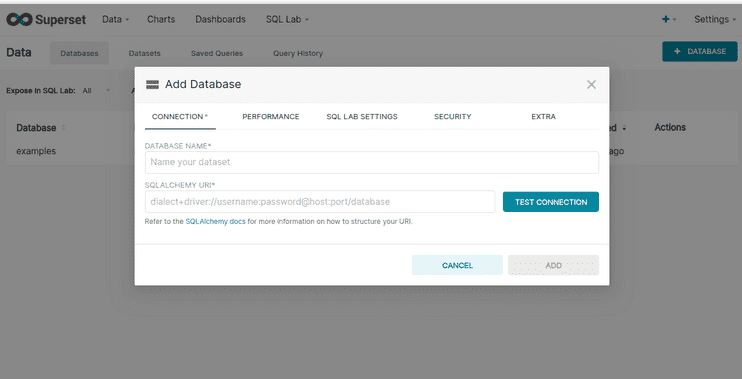Follow the SQLAlchemy docs link
The height and width of the screenshot is (379, 742).
coord(215,221)
